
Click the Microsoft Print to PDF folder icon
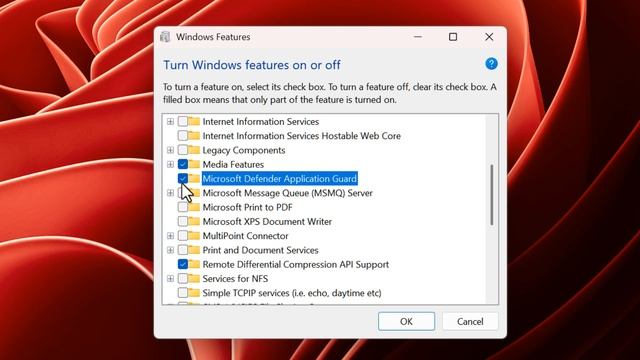[194, 207]
